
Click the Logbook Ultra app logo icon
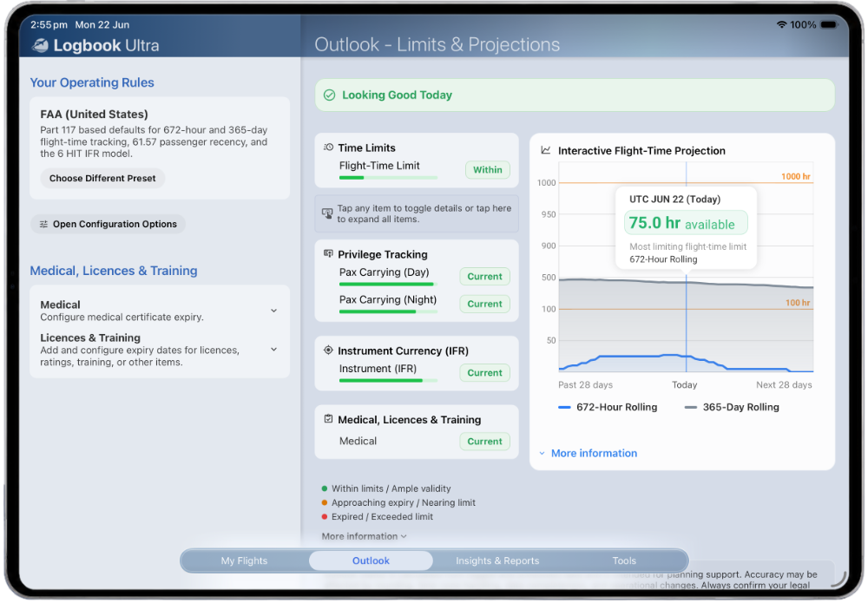coord(40,45)
